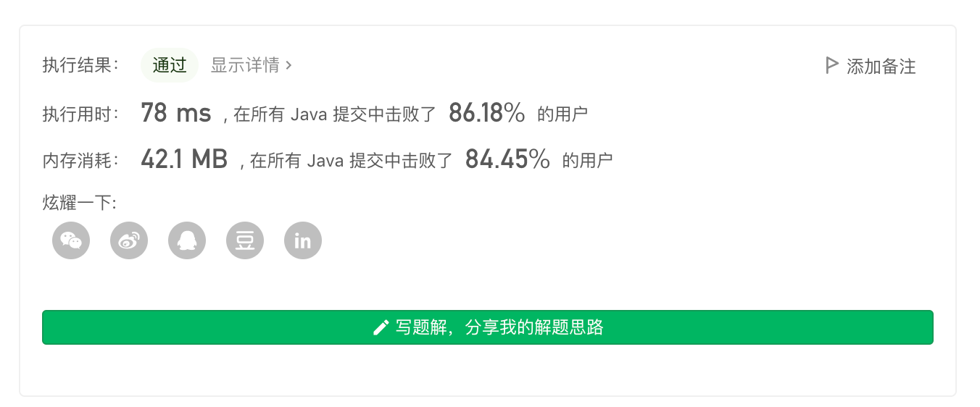The width and height of the screenshot is (980, 407).
Task: Click the 炫耀一下 label
Action: point(80,203)
